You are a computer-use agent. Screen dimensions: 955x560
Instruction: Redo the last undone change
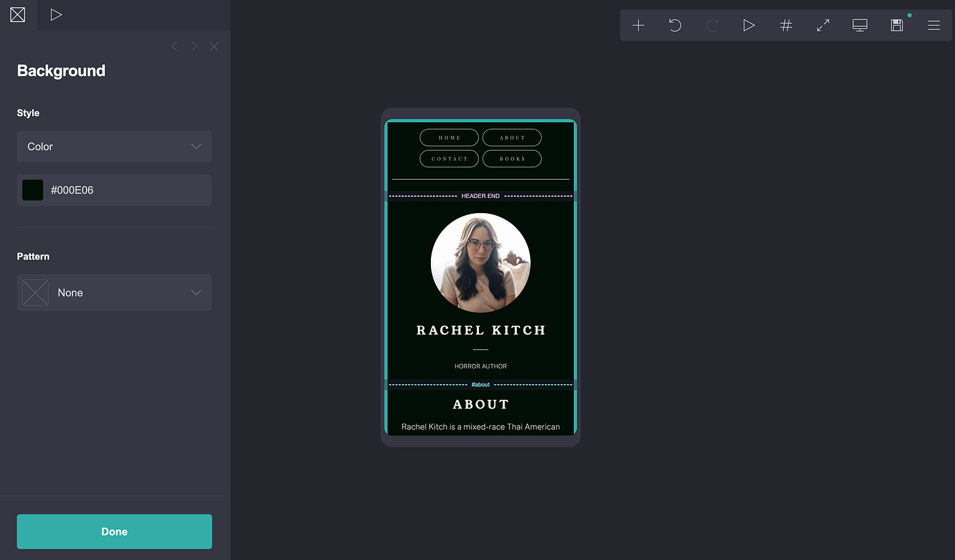pos(712,25)
